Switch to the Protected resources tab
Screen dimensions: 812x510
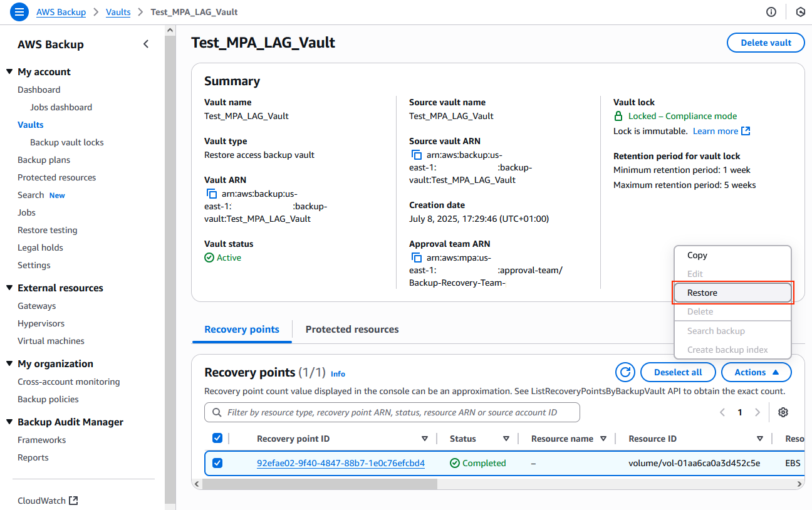point(352,330)
